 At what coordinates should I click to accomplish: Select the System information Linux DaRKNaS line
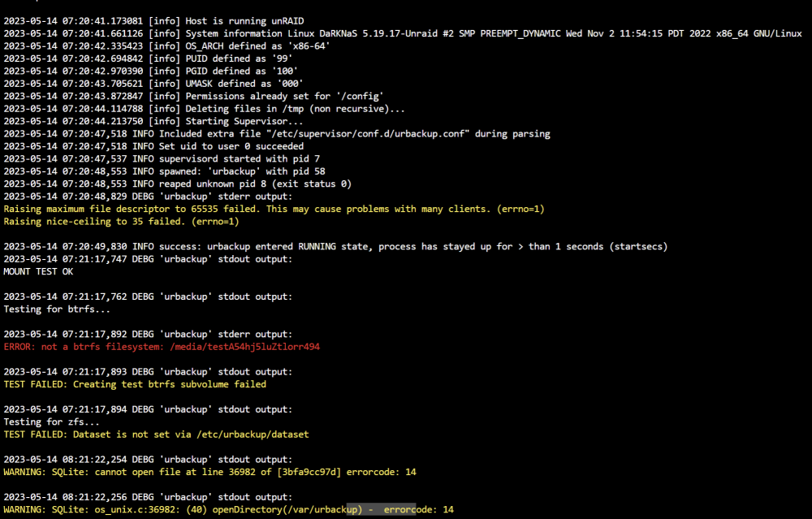403,33
